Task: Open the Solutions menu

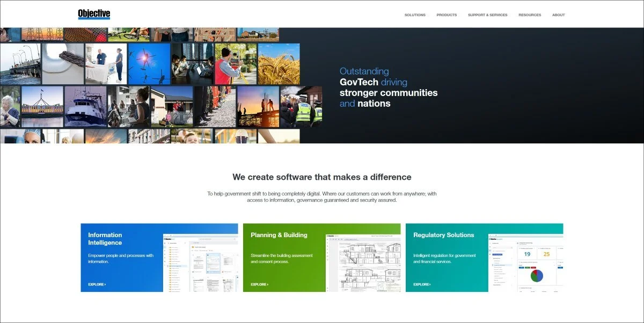Action: [415, 15]
